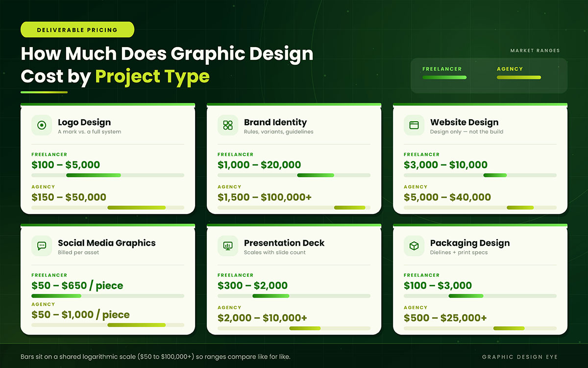588x368 pixels.
Task: Click "A mark vs. a full system" subtitle
Action: (x=90, y=132)
